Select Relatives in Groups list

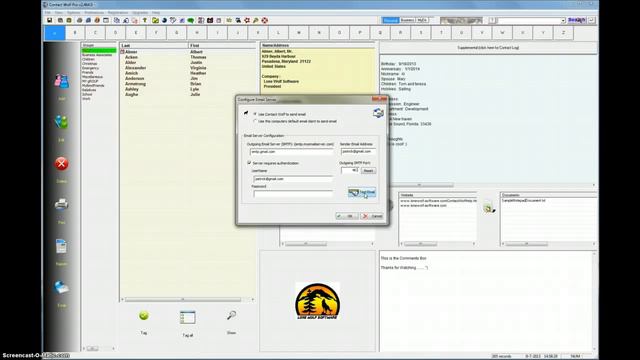(89, 90)
